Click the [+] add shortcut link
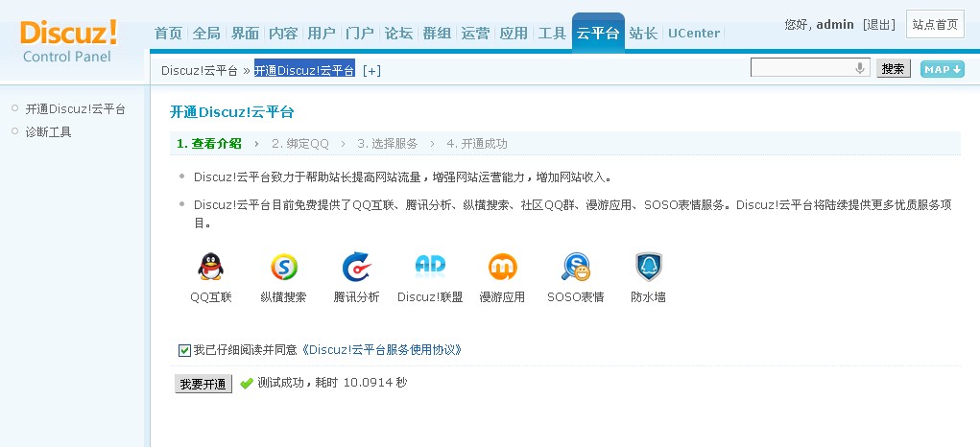The image size is (980, 447). (371, 71)
